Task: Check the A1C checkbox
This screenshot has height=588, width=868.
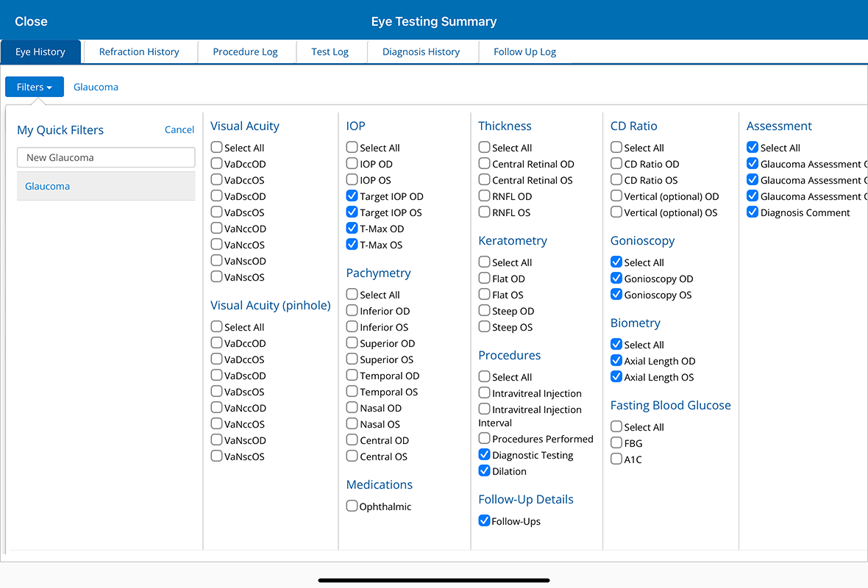Action: 617,459
